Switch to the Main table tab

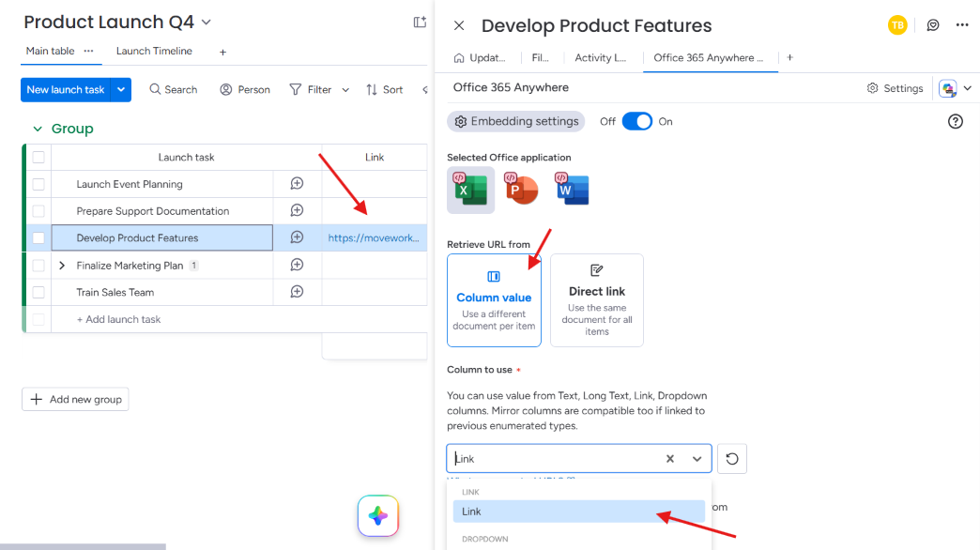pos(50,52)
